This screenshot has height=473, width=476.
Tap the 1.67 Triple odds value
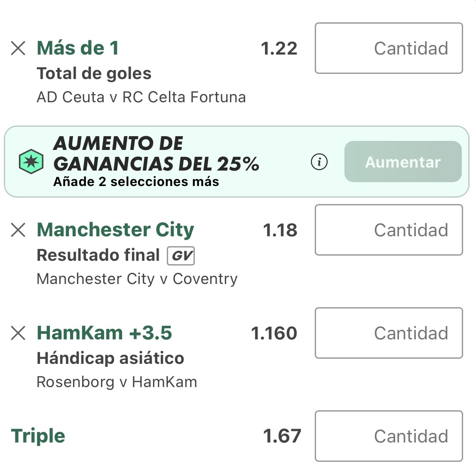[282, 436]
